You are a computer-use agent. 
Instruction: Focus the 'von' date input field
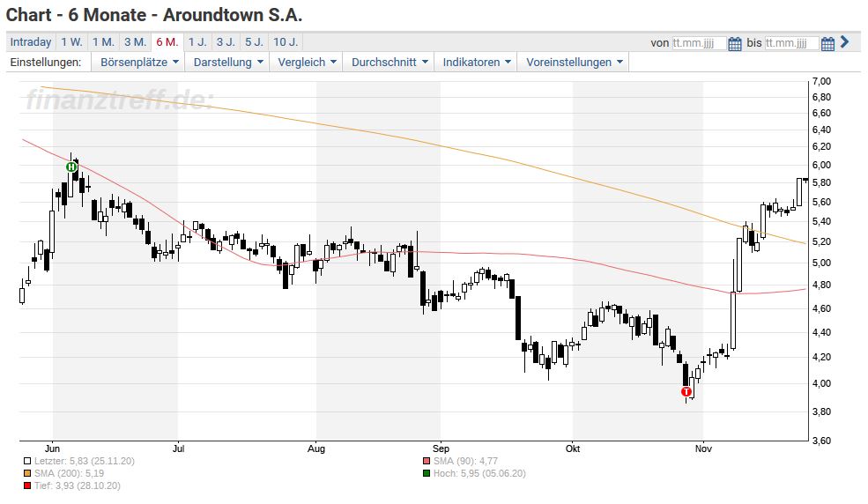[699, 43]
